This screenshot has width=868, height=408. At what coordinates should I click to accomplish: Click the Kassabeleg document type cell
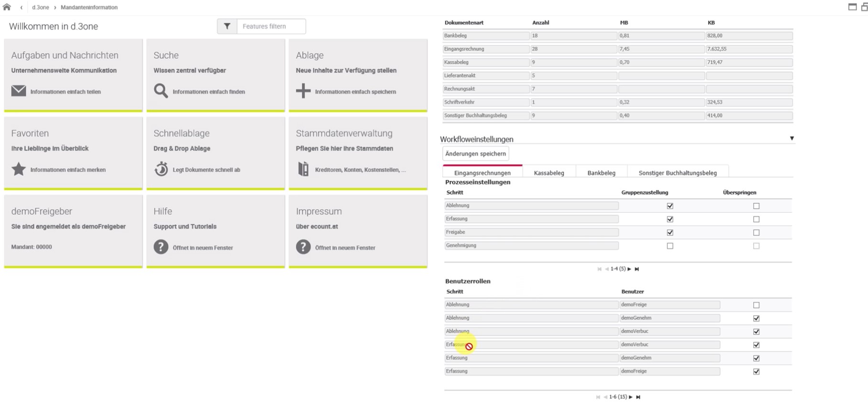pos(486,63)
